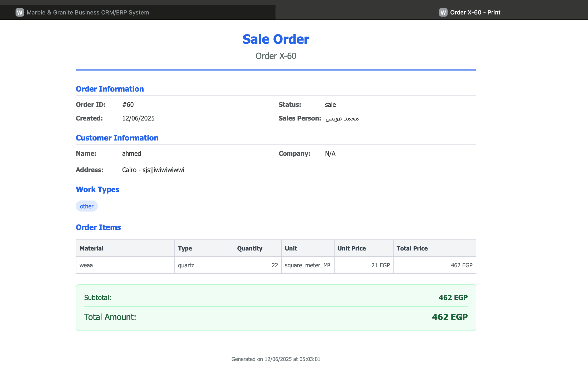Click the Order Items section heading
This screenshot has height=391, width=588.
pyautogui.click(x=98, y=227)
